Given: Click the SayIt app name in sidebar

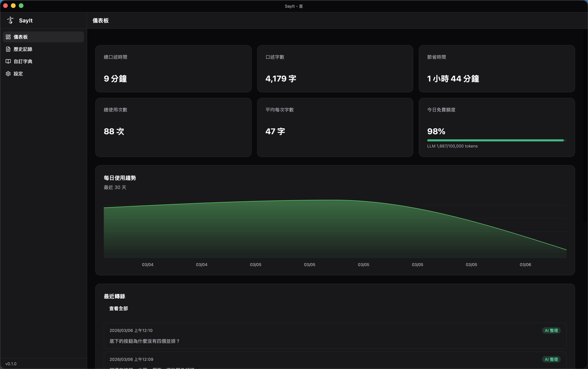Looking at the screenshot, I should (x=26, y=20).
